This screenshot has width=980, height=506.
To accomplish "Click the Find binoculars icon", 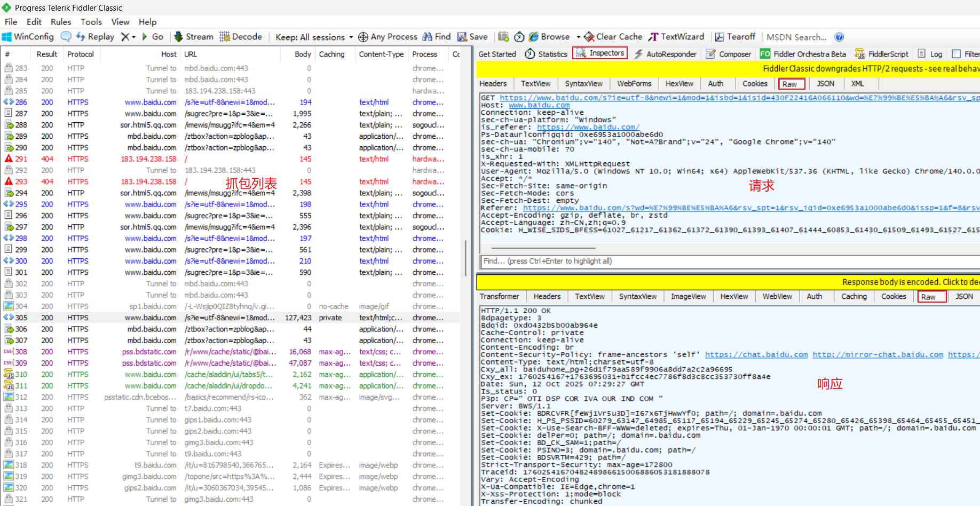I will click(428, 37).
